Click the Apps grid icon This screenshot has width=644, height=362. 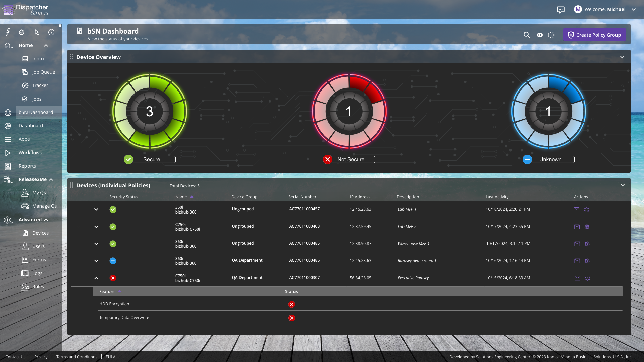click(8, 139)
